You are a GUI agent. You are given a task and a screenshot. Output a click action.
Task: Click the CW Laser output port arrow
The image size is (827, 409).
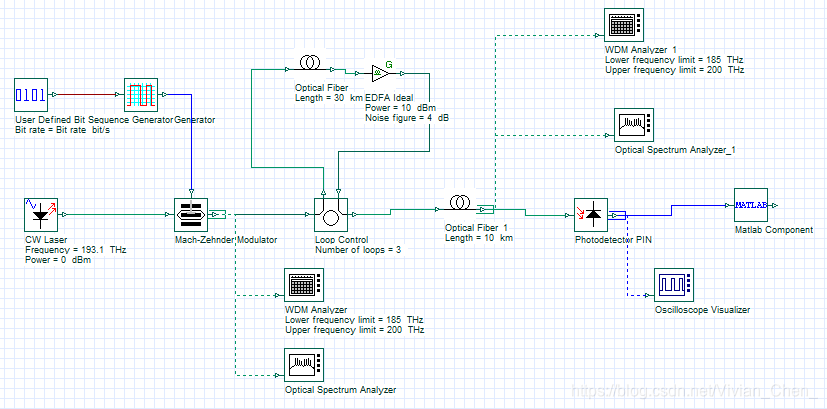63,214
